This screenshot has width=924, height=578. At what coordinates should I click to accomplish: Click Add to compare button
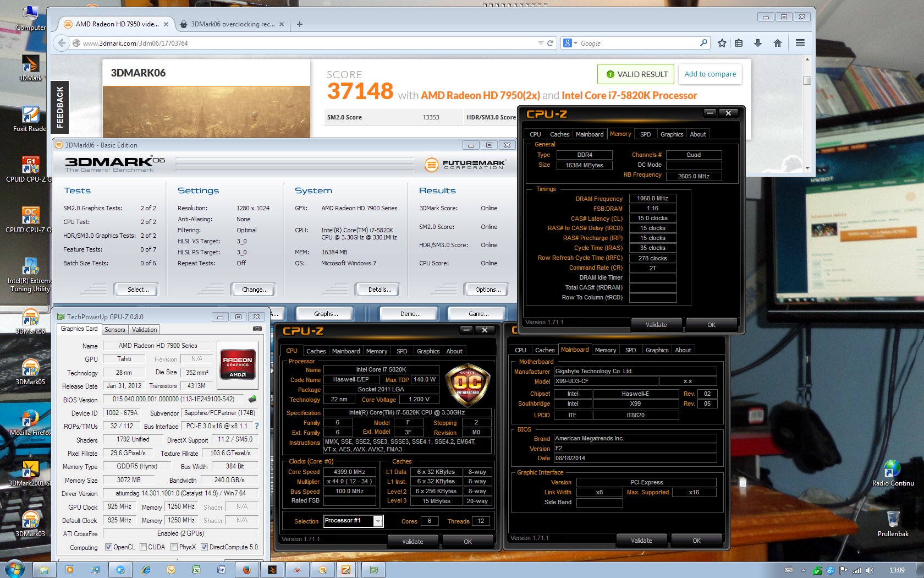[710, 74]
